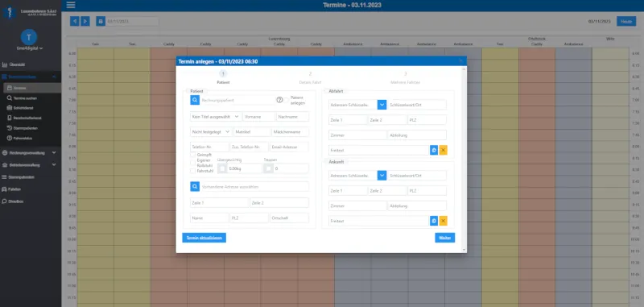
Task: Collapse the highlighted calendar section chevron in sidebar
Action: 54,77
